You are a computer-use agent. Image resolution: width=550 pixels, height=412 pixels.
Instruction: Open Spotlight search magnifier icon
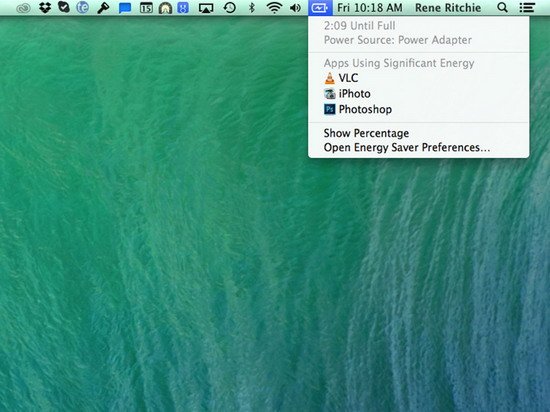(503, 7)
